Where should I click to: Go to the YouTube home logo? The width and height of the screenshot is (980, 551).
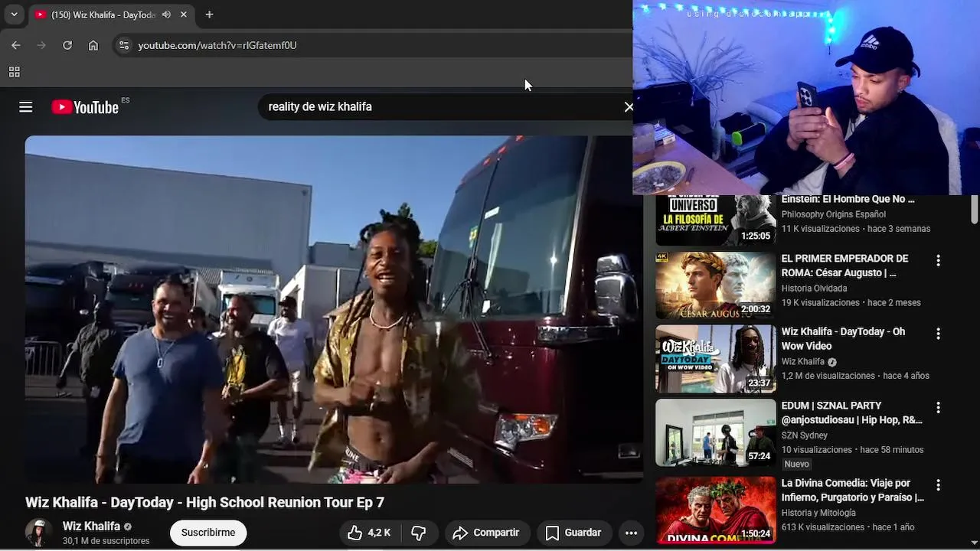[85, 107]
